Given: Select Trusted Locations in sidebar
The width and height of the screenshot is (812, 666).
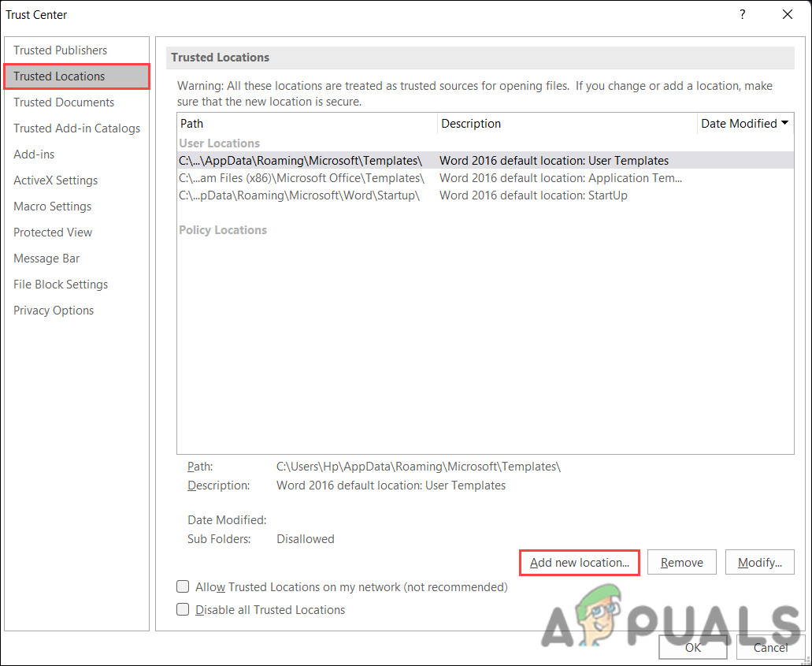Looking at the screenshot, I should tap(76, 76).
